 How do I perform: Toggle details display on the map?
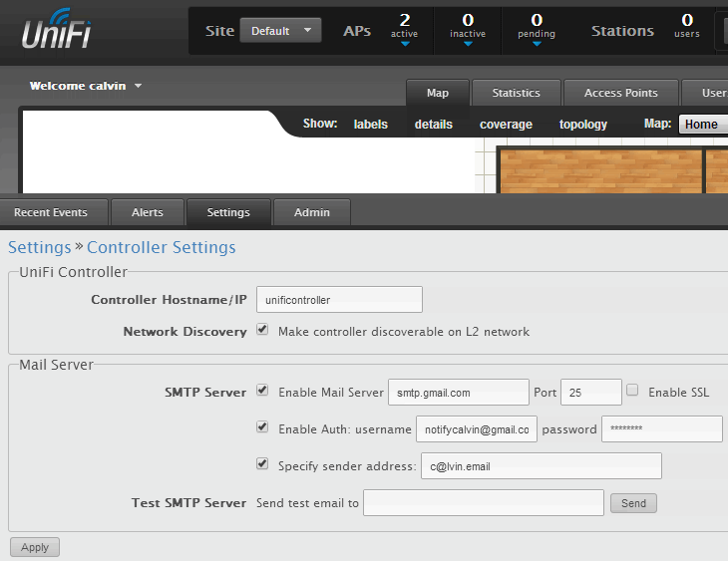point(433,125)
